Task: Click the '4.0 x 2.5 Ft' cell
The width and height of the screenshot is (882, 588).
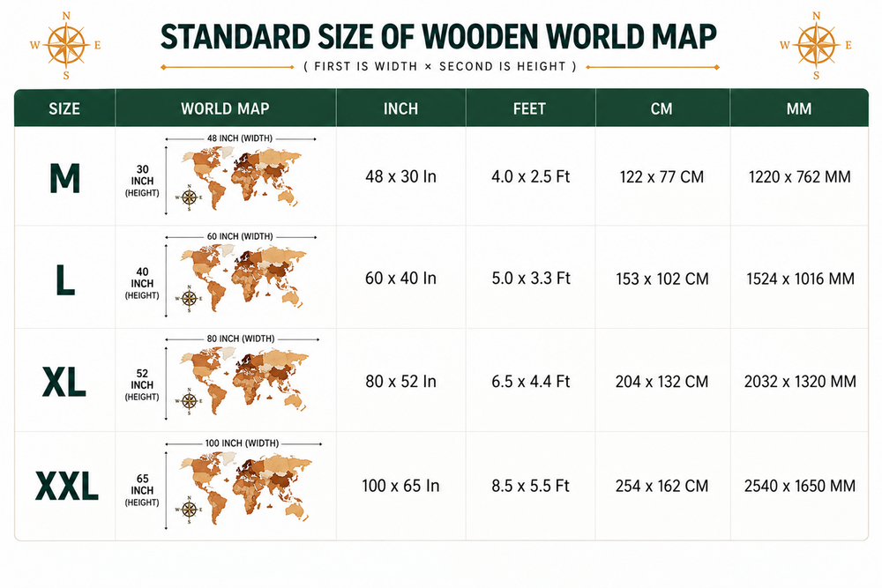Action: [x=530, y=177]
